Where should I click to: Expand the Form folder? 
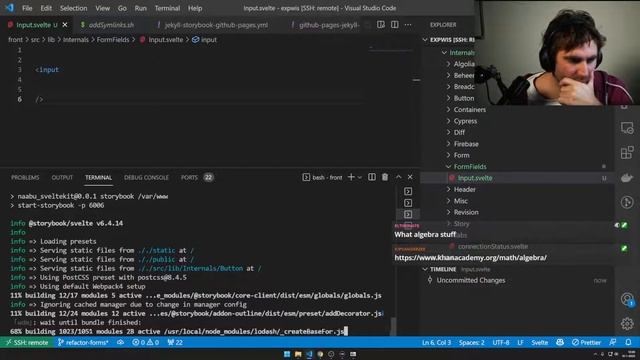[x=461, y=156]
